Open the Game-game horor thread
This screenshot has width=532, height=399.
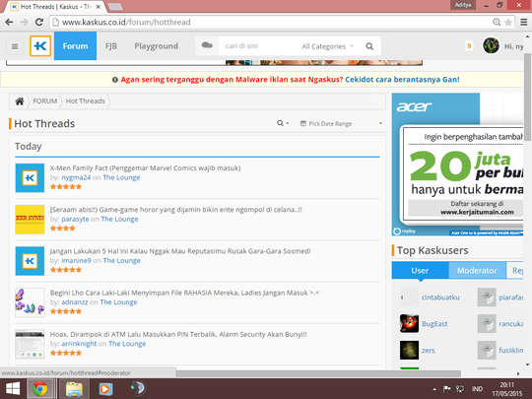pos(175,210)
